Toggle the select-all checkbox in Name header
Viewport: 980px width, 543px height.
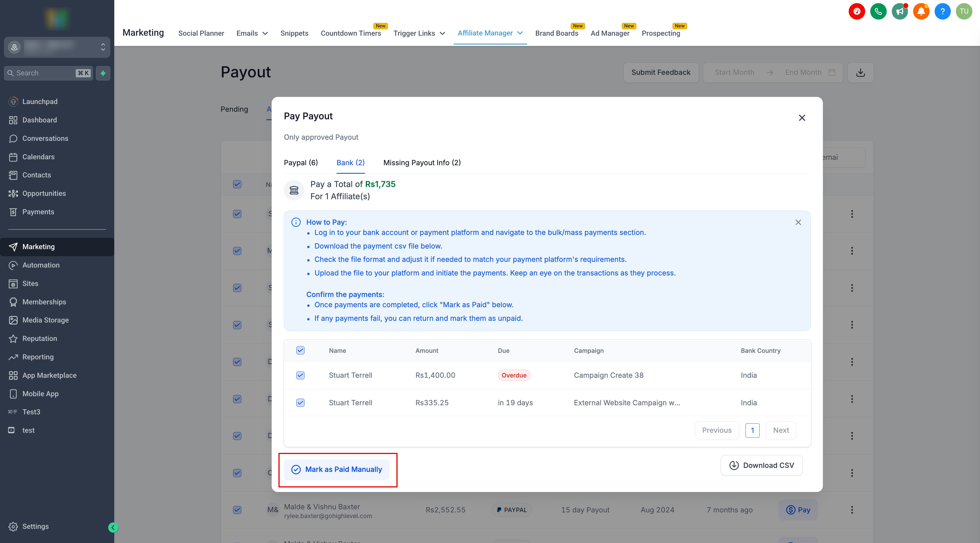coord(300,351)
